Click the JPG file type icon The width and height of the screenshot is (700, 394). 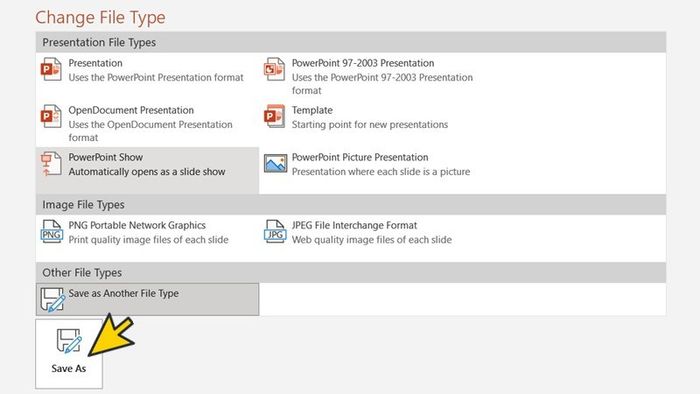[275, 231]
